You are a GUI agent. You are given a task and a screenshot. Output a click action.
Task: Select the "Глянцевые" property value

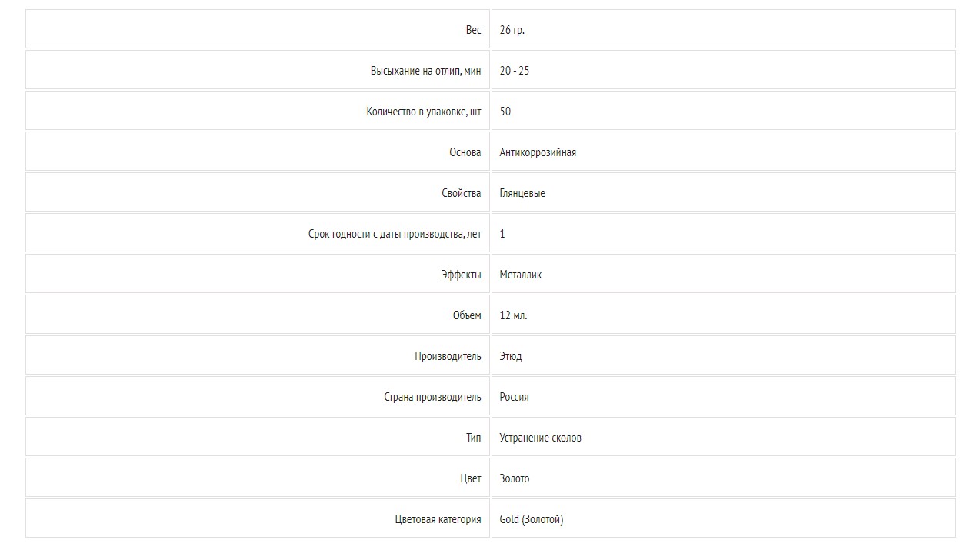(522, 193)
